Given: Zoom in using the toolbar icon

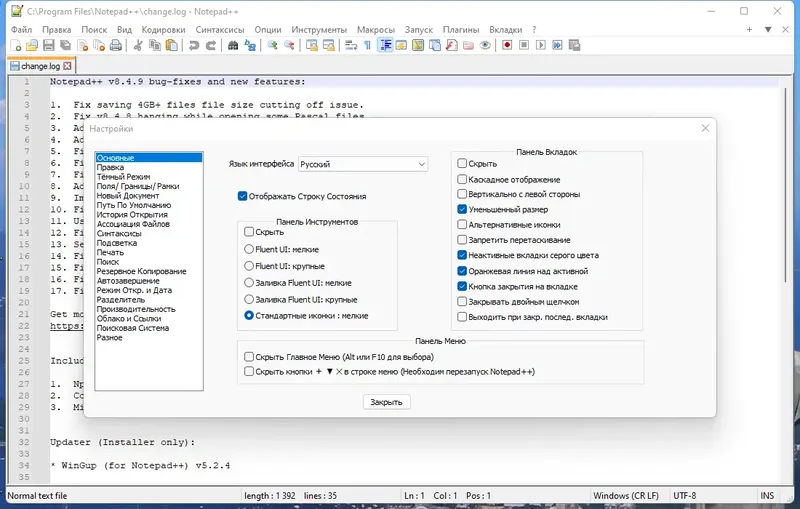Looking at the screenshot, I should pos(272,45).
